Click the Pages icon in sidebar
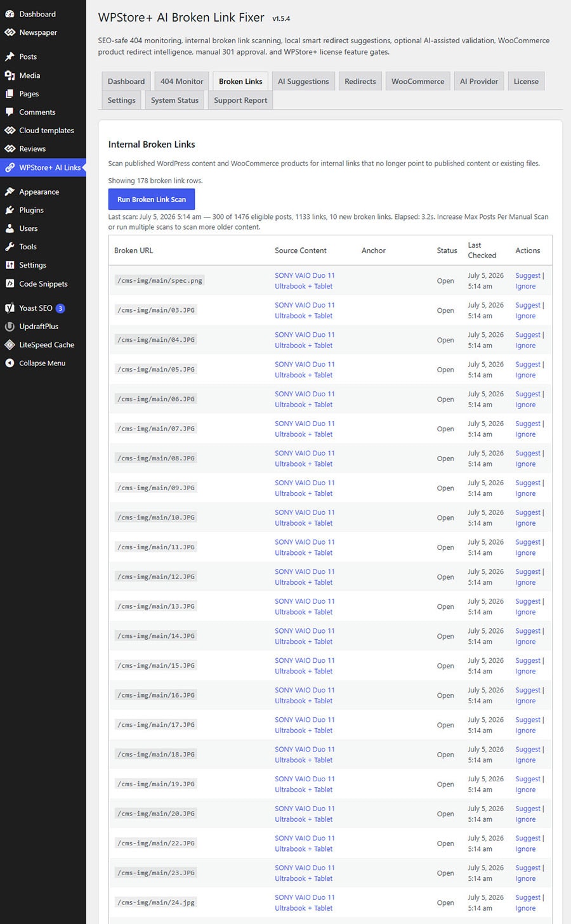The image size is (571, 924). pos(10,93)
